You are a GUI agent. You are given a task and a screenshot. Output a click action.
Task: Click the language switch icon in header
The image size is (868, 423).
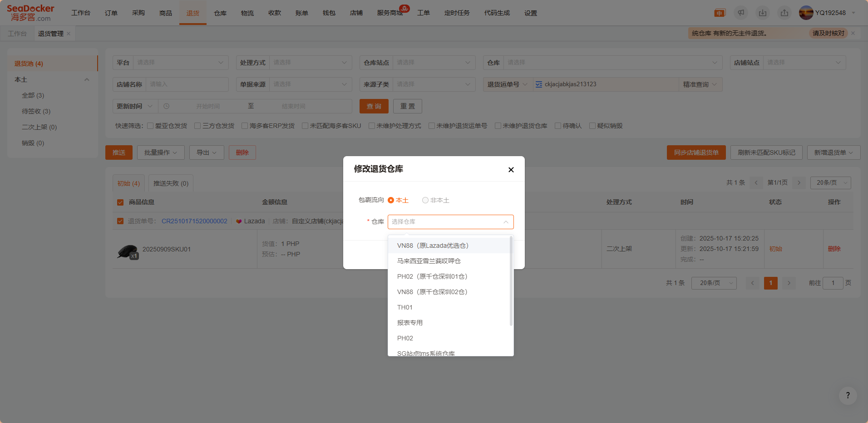[720, 13]
